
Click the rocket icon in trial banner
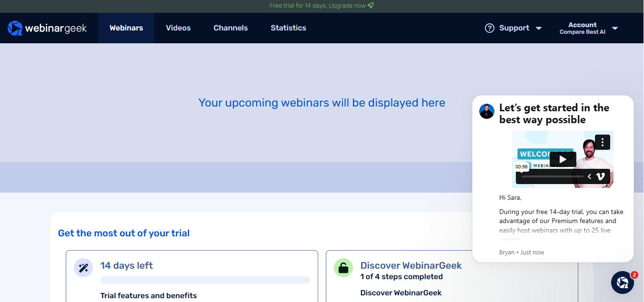(x=371, y=6)
